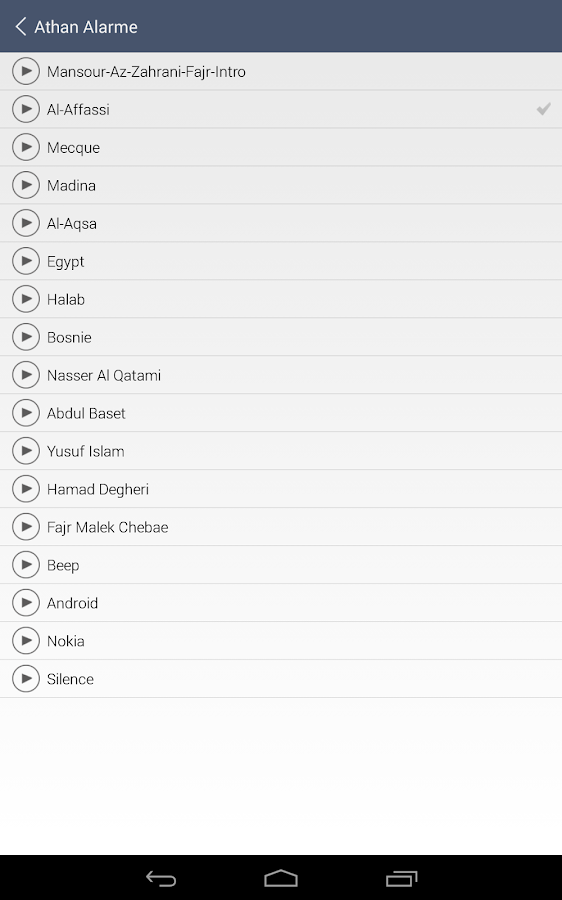
Task: Tap the Android home navigation button
Action: pyautogui.click(x=281, y=878)
